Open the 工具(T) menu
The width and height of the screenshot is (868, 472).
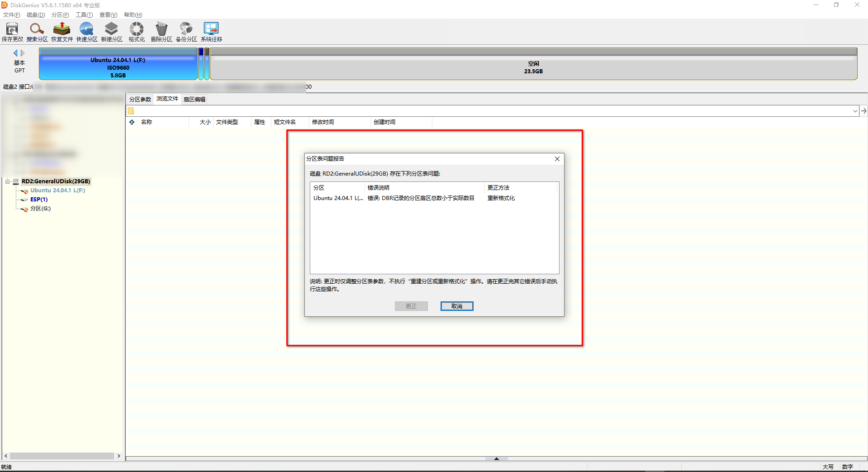[84, 15]
